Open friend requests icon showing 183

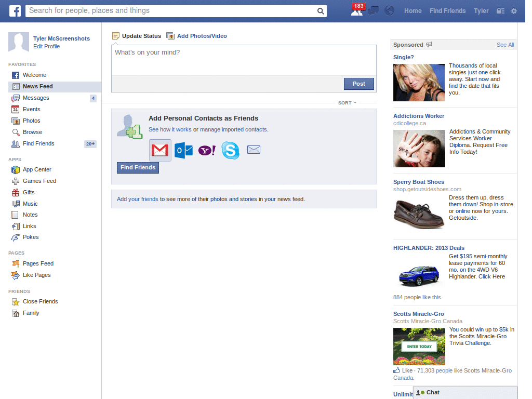click(x=357, y=10)
